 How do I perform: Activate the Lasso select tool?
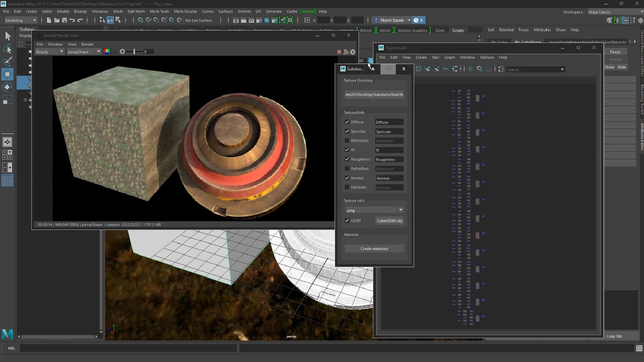tap(8, 49)
